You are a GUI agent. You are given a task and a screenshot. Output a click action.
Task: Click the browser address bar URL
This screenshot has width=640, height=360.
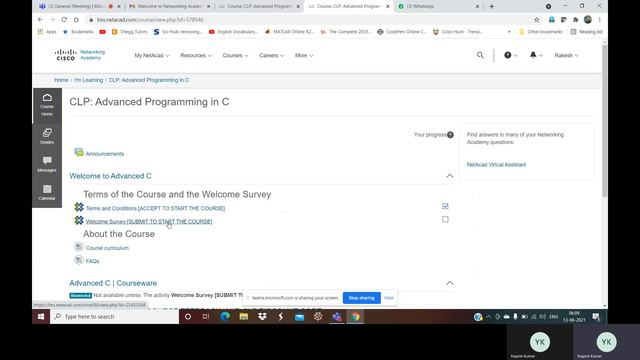click(x=150, y=20)
